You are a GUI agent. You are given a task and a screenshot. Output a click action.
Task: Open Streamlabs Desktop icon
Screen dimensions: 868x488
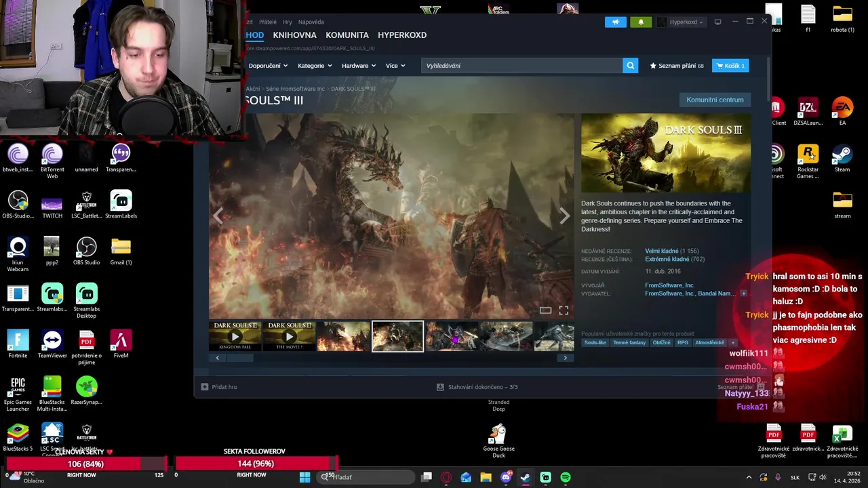coord(86,302)
